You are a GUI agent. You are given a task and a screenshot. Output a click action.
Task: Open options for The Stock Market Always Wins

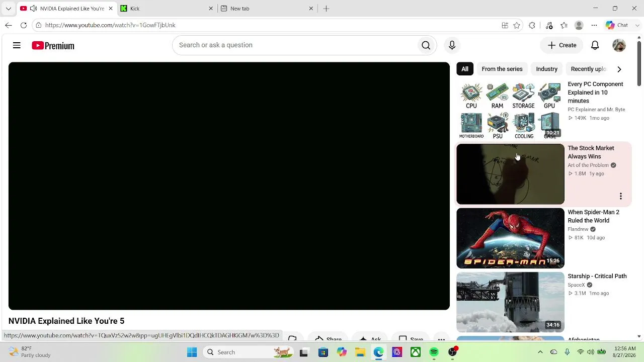620,196
